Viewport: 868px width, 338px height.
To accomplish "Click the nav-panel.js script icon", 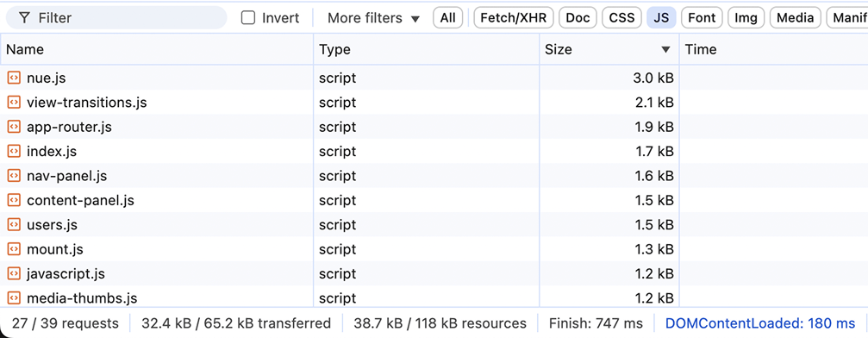I will click(x=13, y=176).
